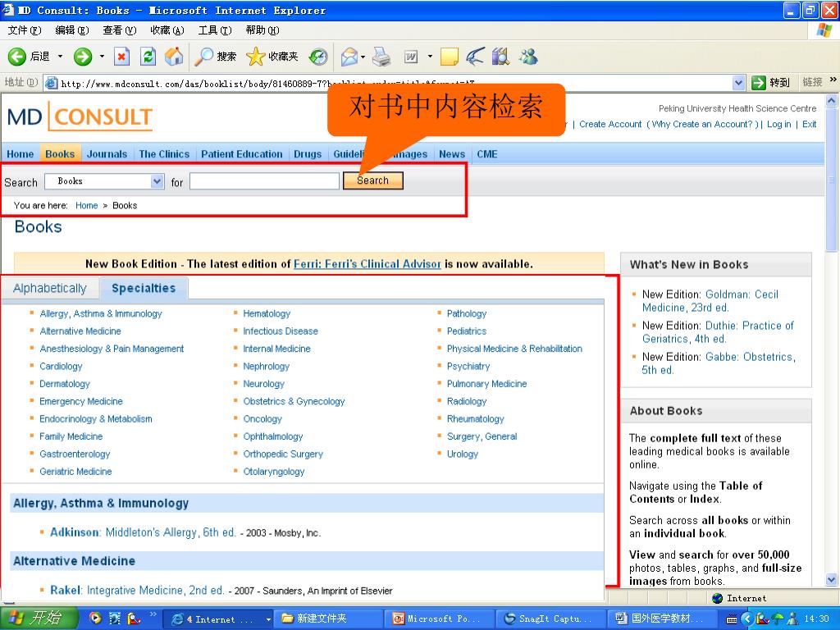840x630 pixels.
Task: Open Adkinson Middleton's Allergy book link
Action: pyautogui.click(x=143, y=532)
